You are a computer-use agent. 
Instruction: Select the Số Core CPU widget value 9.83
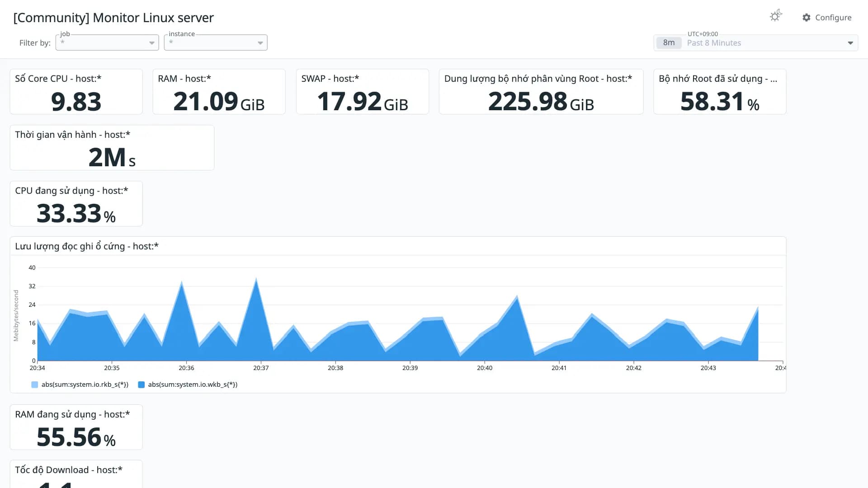click(76, 101)
